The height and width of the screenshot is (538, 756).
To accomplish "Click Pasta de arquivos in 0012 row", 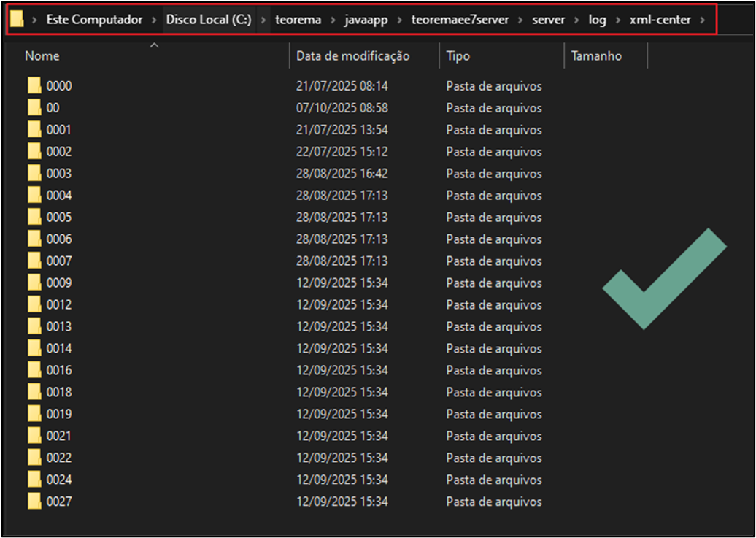I will click(x=494, y=305).
